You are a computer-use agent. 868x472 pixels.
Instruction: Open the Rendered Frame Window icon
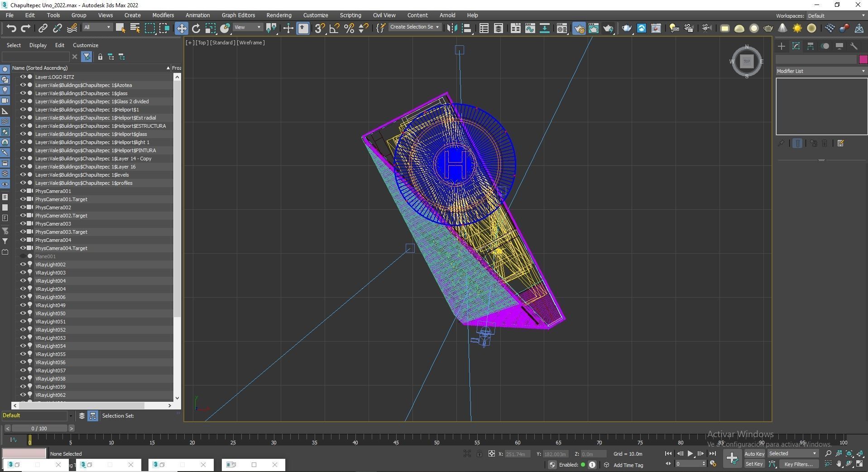594,28
